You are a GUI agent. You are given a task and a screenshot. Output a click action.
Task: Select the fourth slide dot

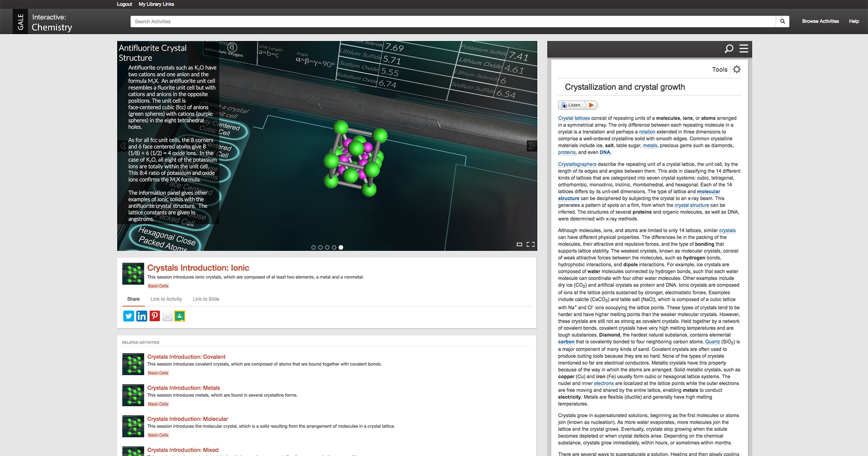coord(334,247)
